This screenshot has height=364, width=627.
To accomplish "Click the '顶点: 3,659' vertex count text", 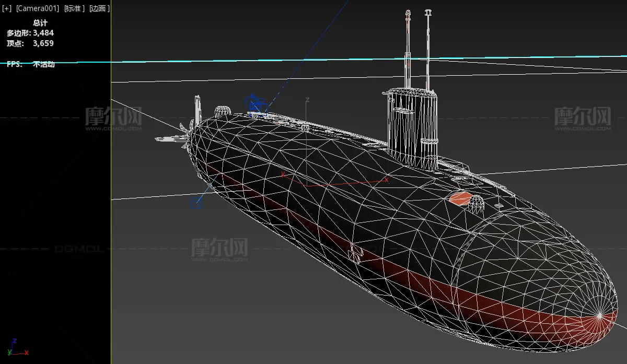I will click(30, 43).
